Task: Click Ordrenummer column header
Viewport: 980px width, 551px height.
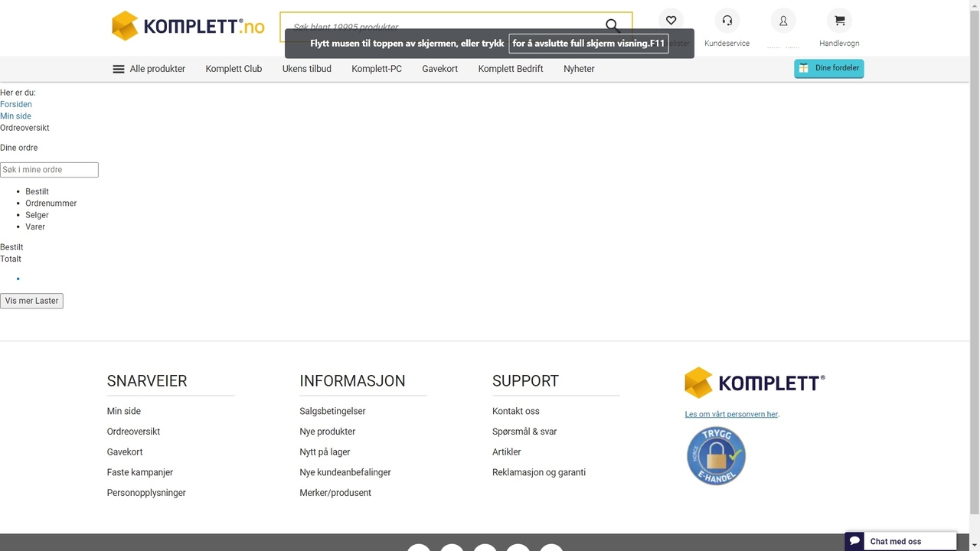Action: (51, 204)
